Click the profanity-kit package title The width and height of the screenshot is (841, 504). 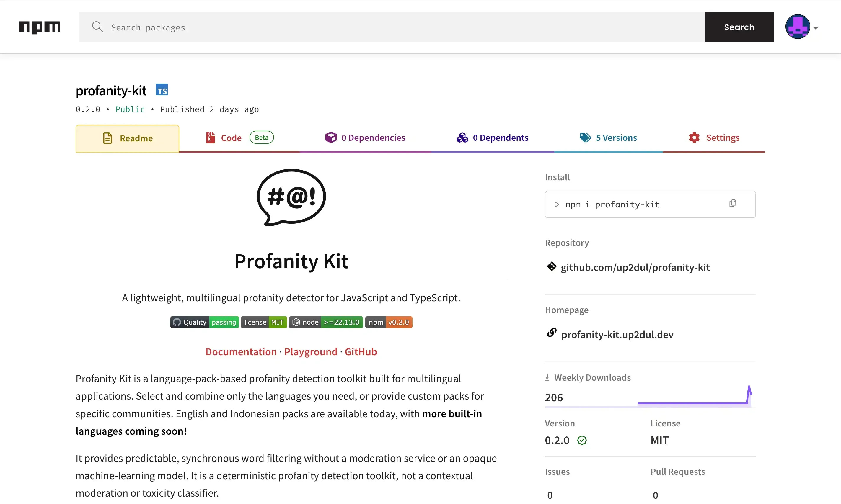pyautogui.click(x=111, y=91)
